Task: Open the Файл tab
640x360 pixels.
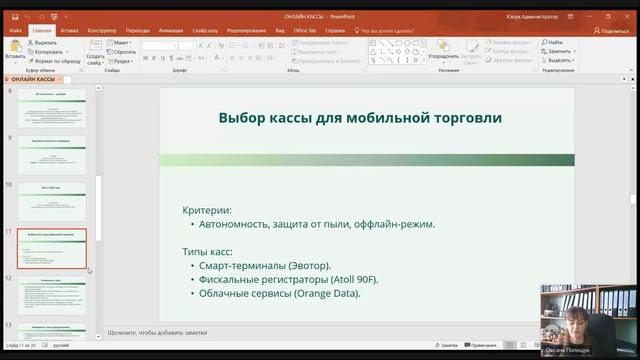Action: coord(16,31)
